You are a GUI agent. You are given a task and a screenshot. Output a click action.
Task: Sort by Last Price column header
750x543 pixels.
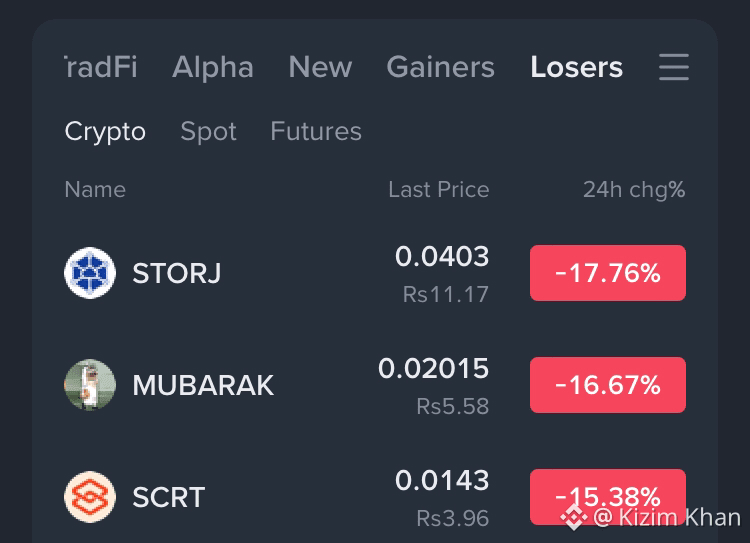(x=439, y=189)
